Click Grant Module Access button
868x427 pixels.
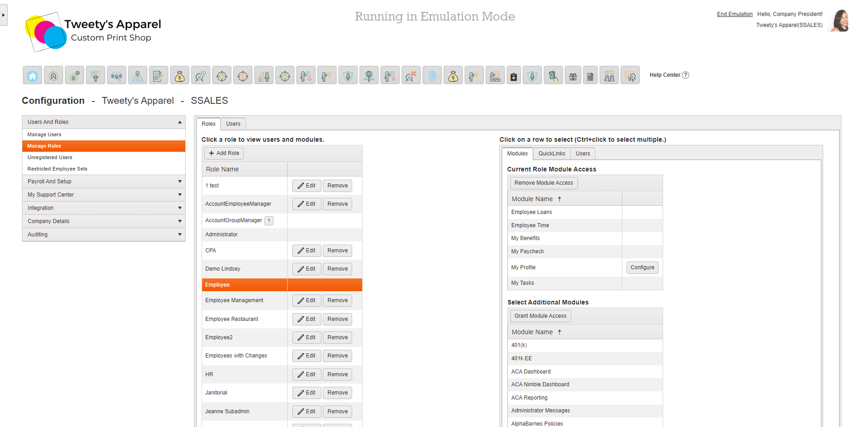point(541,316)
